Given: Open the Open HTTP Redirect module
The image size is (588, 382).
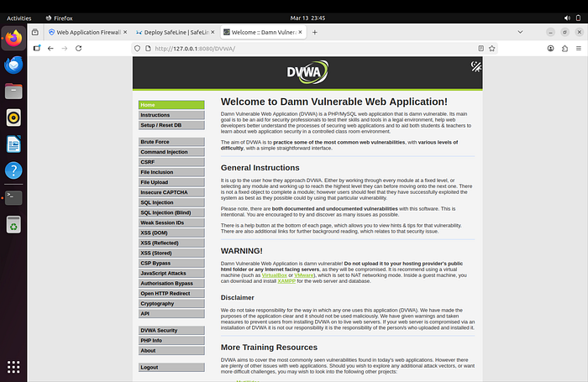Looking at the screenshot, I should (x=171, y=294).
